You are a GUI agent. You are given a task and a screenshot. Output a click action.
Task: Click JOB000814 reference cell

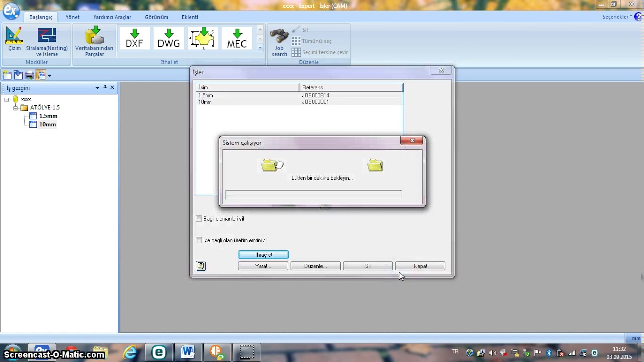tap(315, 95)
